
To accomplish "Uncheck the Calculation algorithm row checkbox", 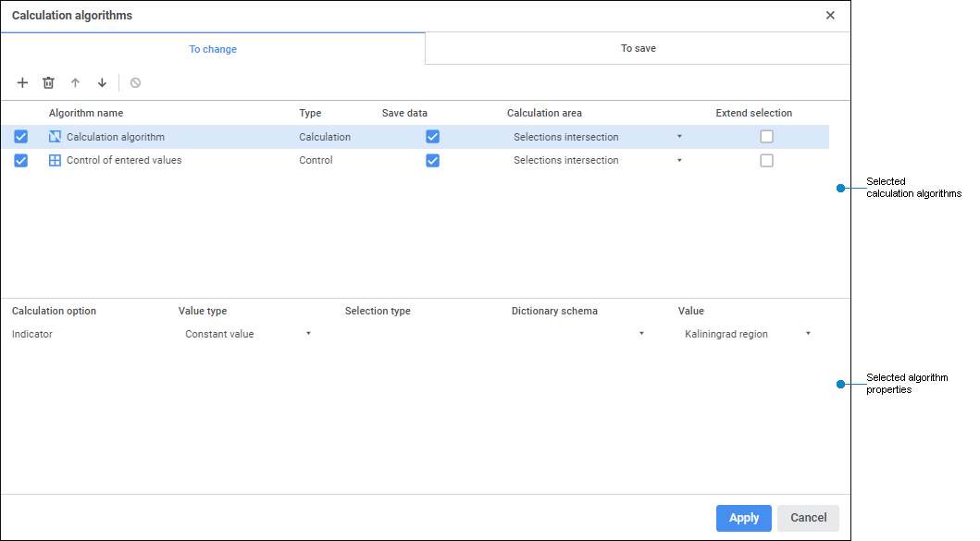I will [x=20, y=136].
